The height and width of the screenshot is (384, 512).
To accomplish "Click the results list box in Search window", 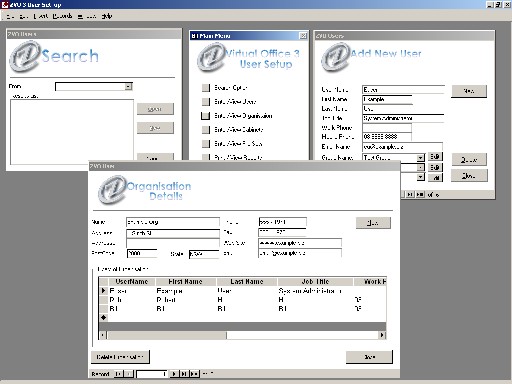I will 72,132.
